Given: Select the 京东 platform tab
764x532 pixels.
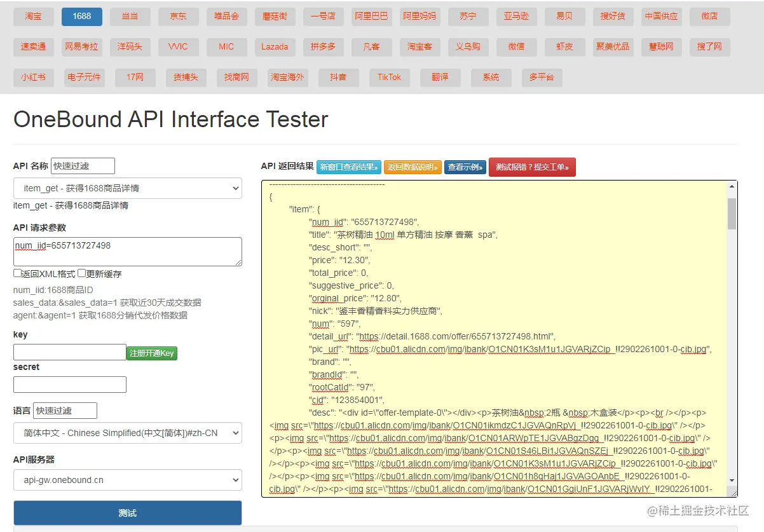Looking at the screenshot, I should pos(179,17).
